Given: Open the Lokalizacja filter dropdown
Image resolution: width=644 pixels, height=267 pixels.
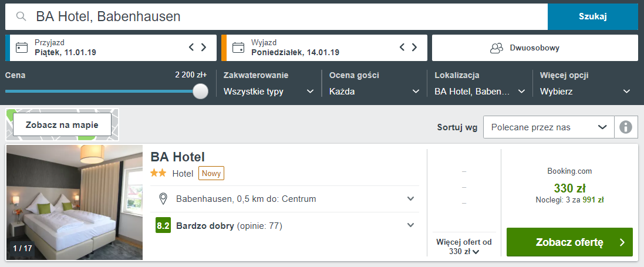Looking at the screenshot, I should [480, 92].
